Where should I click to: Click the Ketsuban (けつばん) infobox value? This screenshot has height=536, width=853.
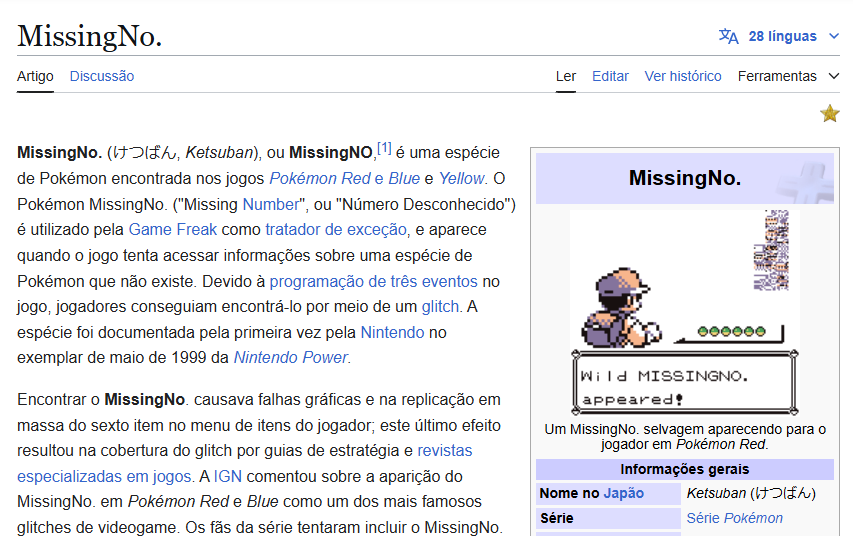(751, 493)
